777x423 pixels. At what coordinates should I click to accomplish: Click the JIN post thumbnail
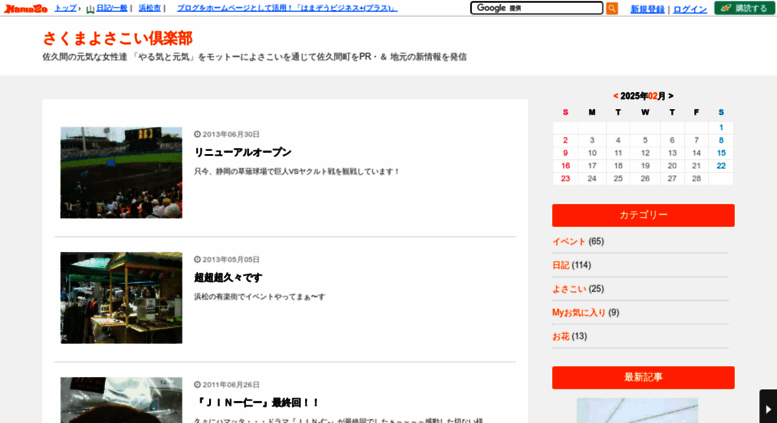121,400
